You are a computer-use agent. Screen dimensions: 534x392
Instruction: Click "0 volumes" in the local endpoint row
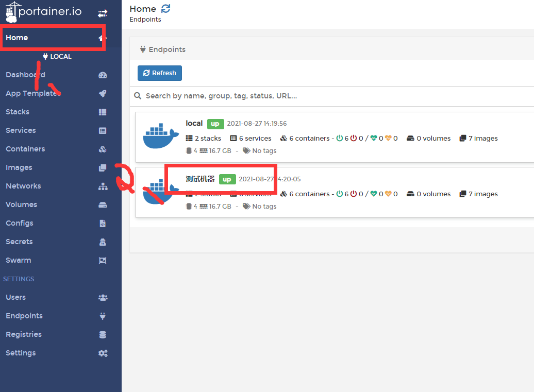[429, 138]
